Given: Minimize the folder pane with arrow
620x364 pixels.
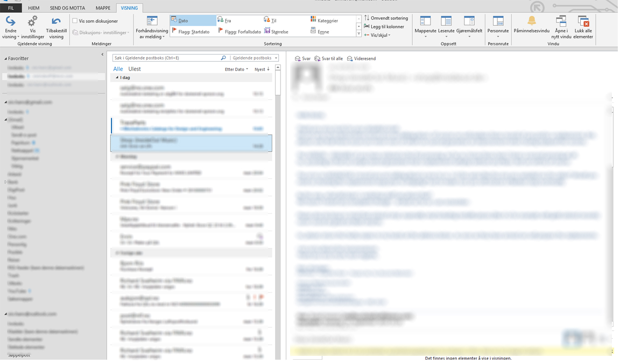Looking at the screenshot, I should click(102, 54).
